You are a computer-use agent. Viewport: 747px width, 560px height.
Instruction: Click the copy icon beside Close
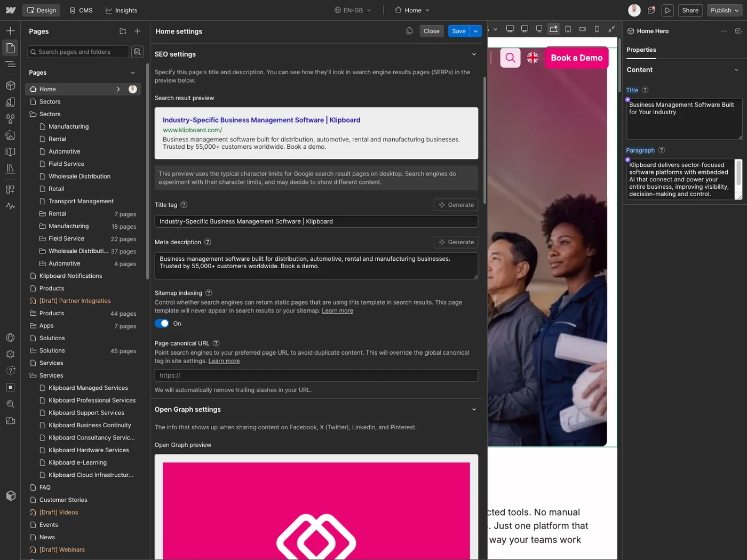click(x=409, y=31)
